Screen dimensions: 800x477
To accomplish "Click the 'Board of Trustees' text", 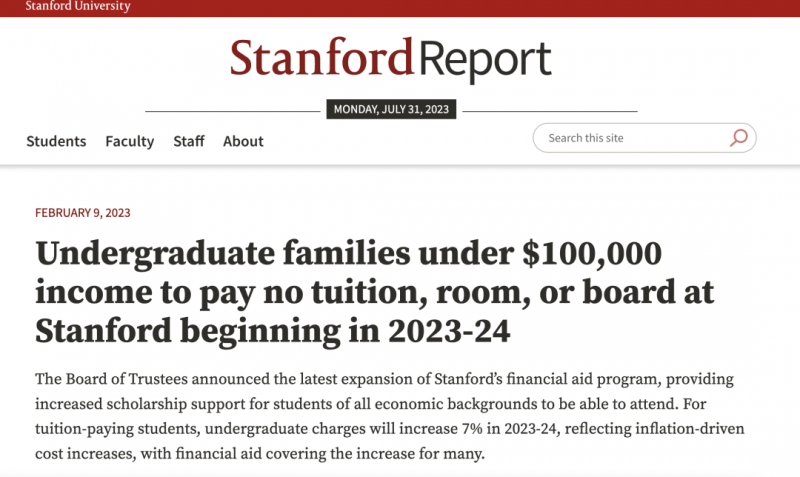I will pos(127,379).
